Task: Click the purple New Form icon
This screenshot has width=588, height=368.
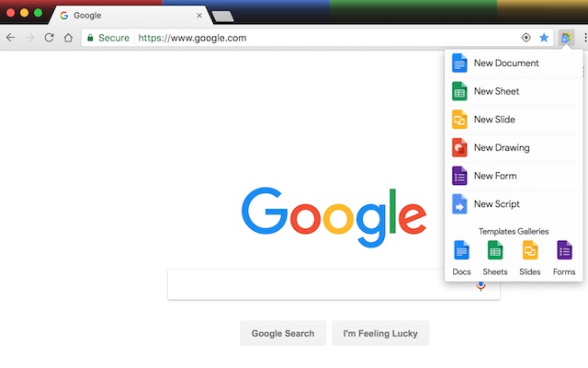Action: [459, 176]
